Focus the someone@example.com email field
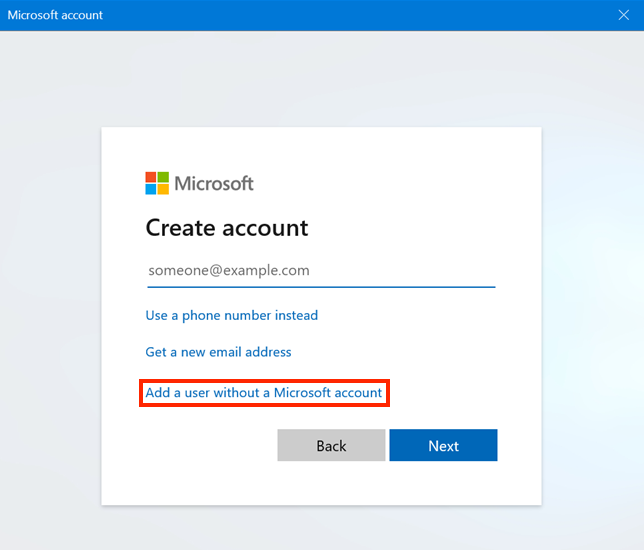Viewport: 644px width, 550px height. pyautogui.click(x=321, y=271)
